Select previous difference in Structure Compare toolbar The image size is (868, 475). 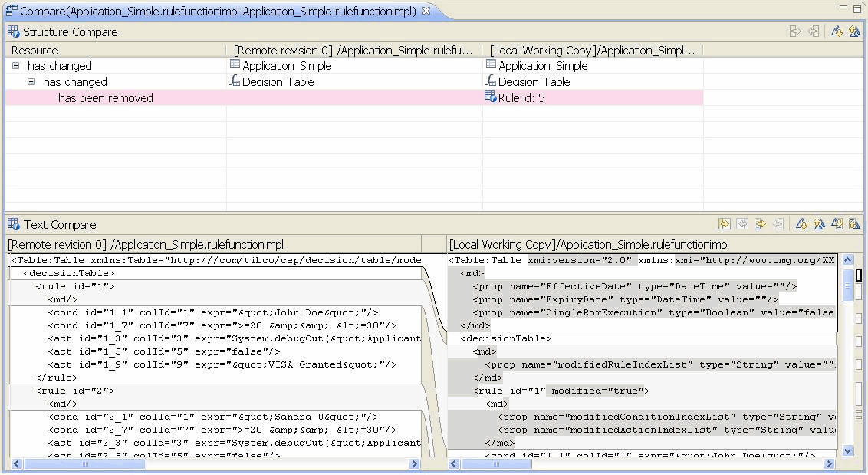[x=854, y=31]
